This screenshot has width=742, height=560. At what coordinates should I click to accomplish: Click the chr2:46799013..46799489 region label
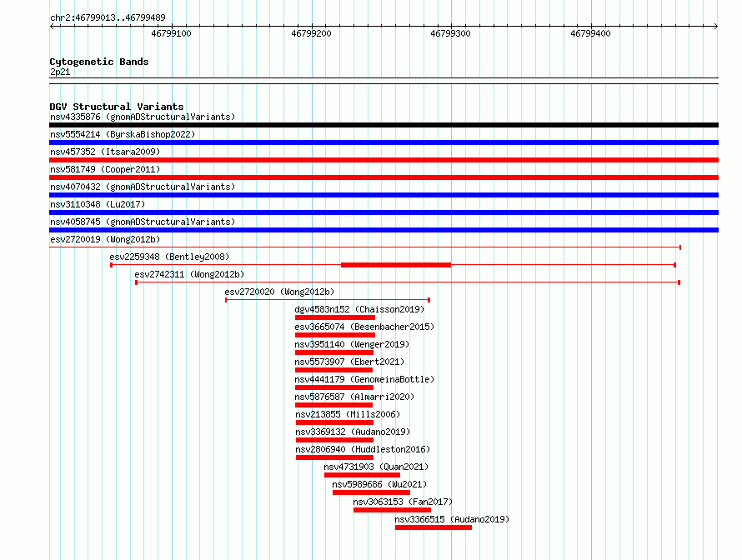pos(108,18)
